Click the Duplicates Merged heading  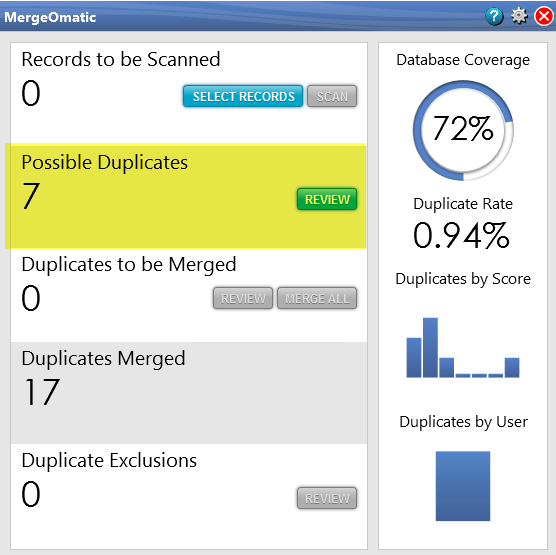pos(104,359)
